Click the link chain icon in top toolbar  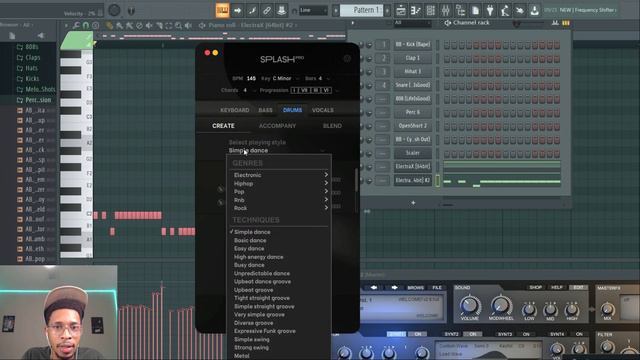coord(267,10)
